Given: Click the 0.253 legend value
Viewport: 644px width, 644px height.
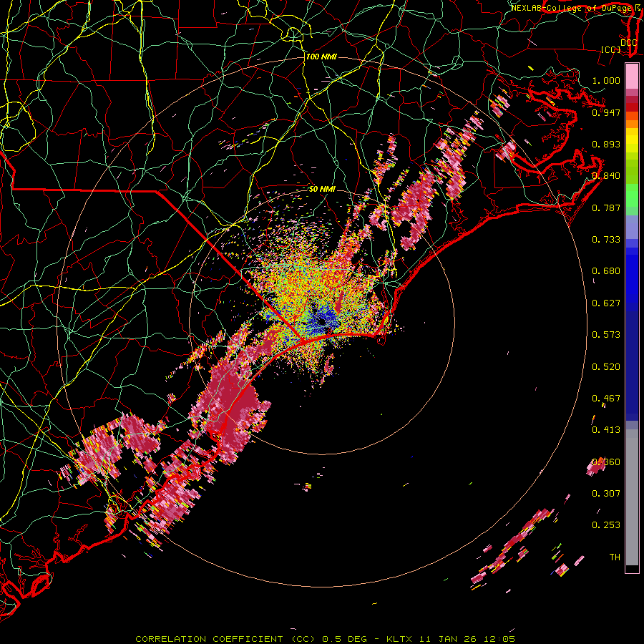Looking at the screenshot, I should (606, 525).
